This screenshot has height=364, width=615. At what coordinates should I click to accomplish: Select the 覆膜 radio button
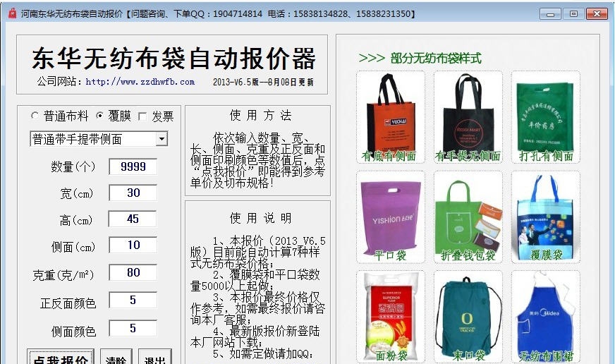point(99,116)
